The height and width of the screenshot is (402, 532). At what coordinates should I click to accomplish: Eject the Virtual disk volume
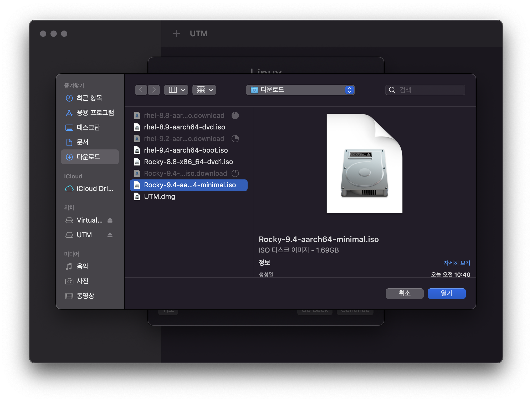[110, 220]
